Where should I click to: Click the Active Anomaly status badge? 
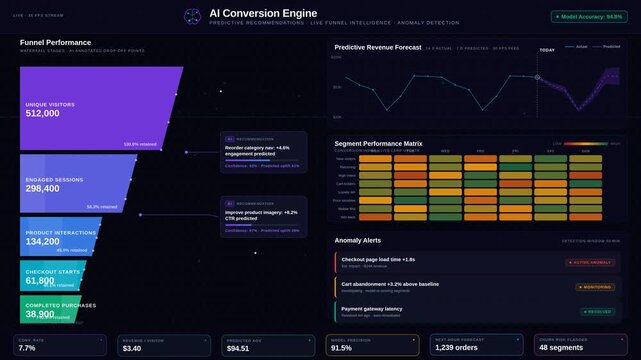click(590, 262)
